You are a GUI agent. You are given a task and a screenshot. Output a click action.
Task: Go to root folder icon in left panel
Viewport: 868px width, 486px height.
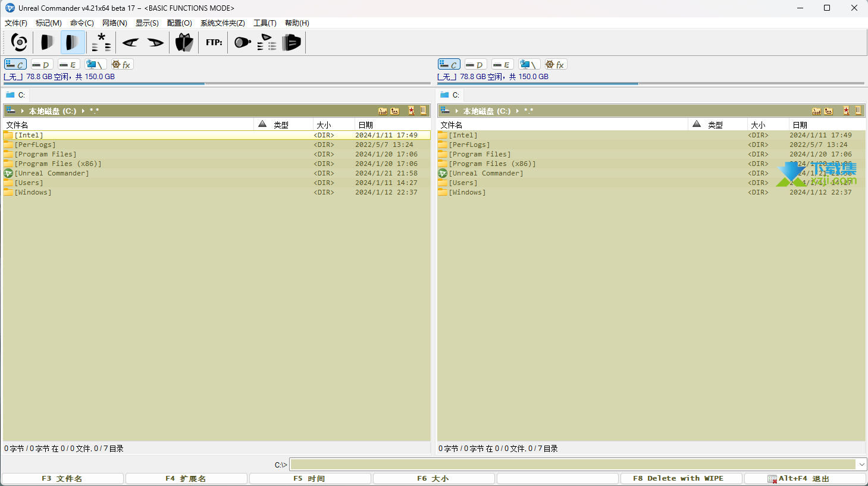click(383, 111)
